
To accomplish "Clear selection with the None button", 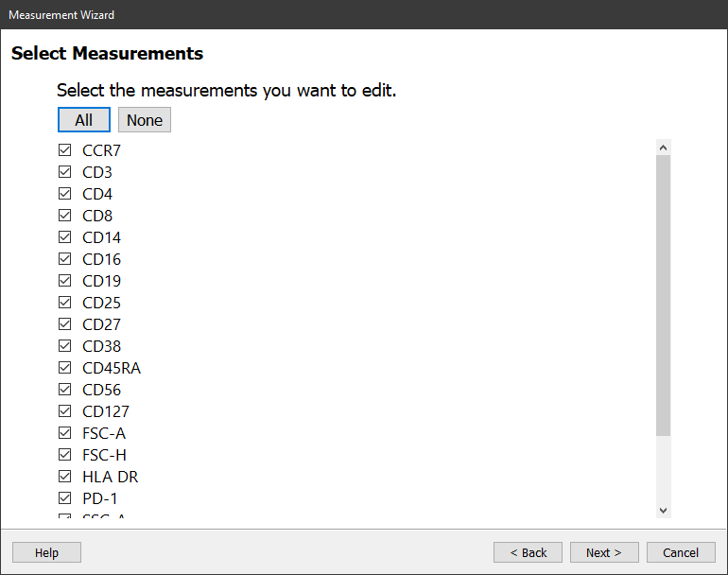I will tap(145, 120).
